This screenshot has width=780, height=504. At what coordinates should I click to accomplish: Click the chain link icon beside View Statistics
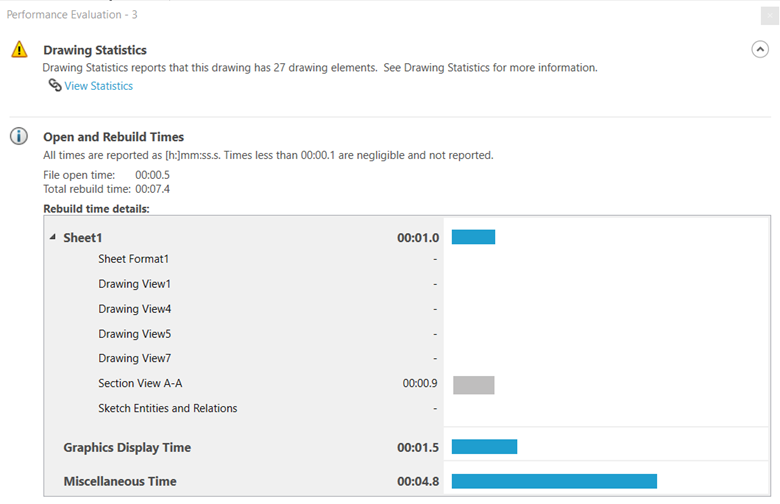55,86
